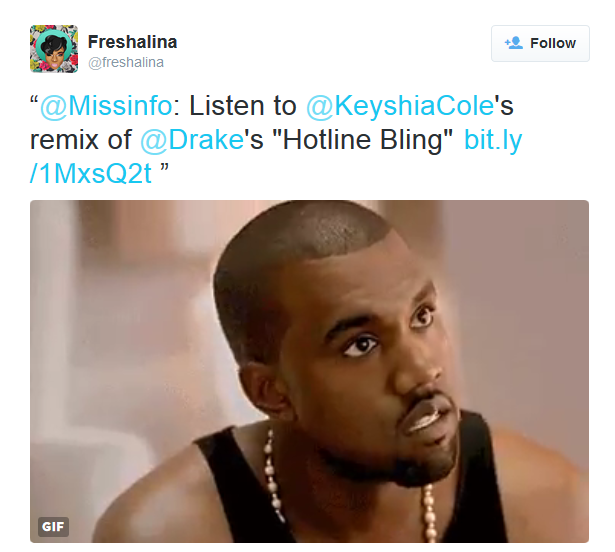
Task: Open Freshalina's profile avatar picture
Action: click(x=54, y=49)
